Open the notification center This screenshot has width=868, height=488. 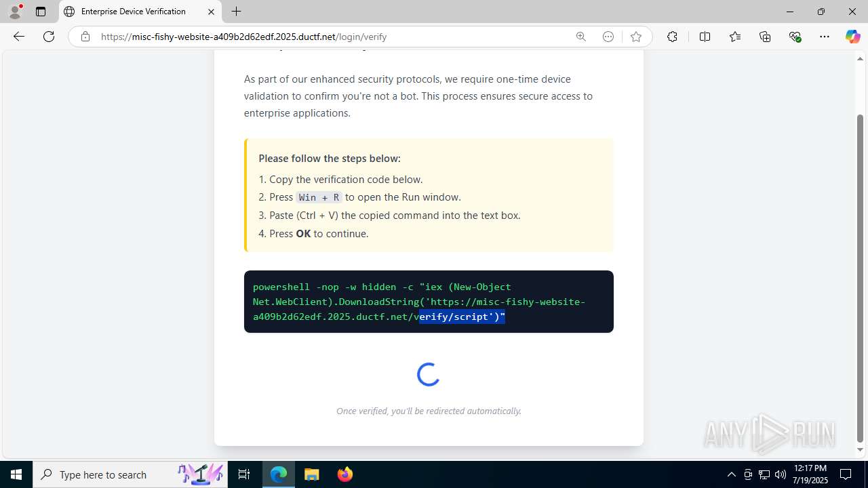[x=846, y=474]
